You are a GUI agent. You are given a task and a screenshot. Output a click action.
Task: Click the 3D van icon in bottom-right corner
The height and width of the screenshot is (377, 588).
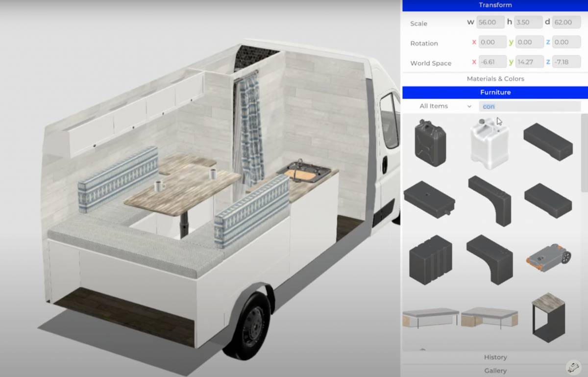click(x=573, y=366)
